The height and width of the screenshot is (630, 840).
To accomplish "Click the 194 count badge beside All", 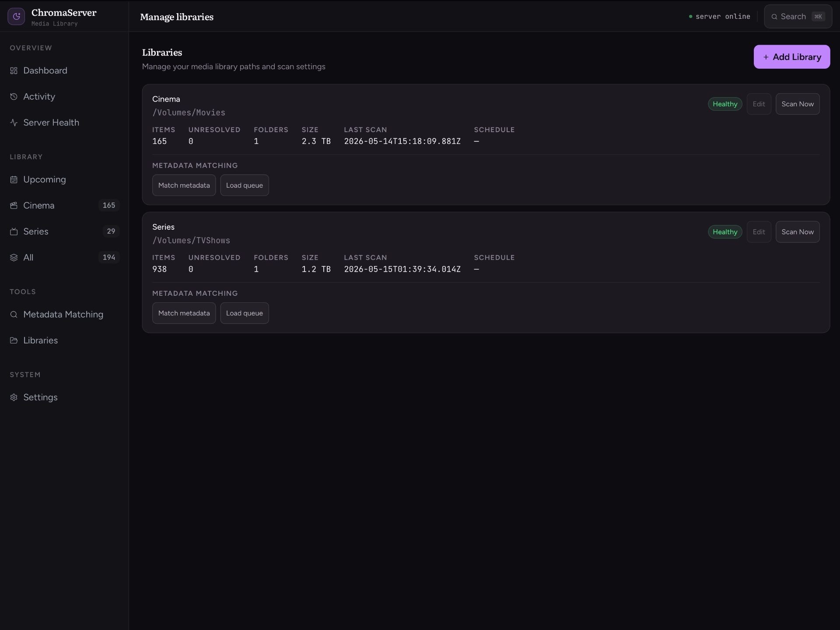I will point(108,258).
